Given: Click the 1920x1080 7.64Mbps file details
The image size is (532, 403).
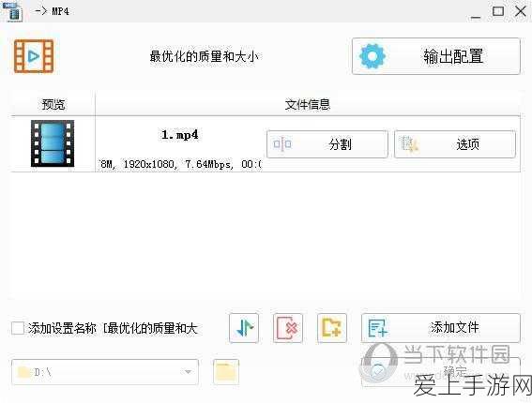Looking at the screenshot, I should click(181, 164).
